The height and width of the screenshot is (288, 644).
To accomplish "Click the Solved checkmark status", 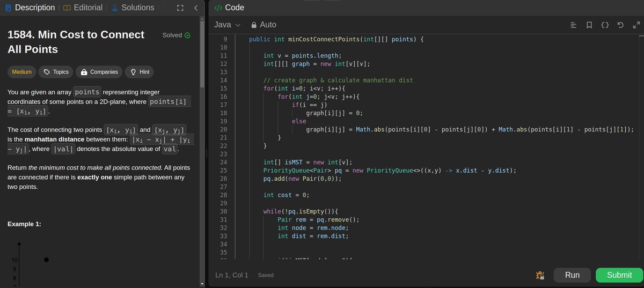I will pos(176,35).
